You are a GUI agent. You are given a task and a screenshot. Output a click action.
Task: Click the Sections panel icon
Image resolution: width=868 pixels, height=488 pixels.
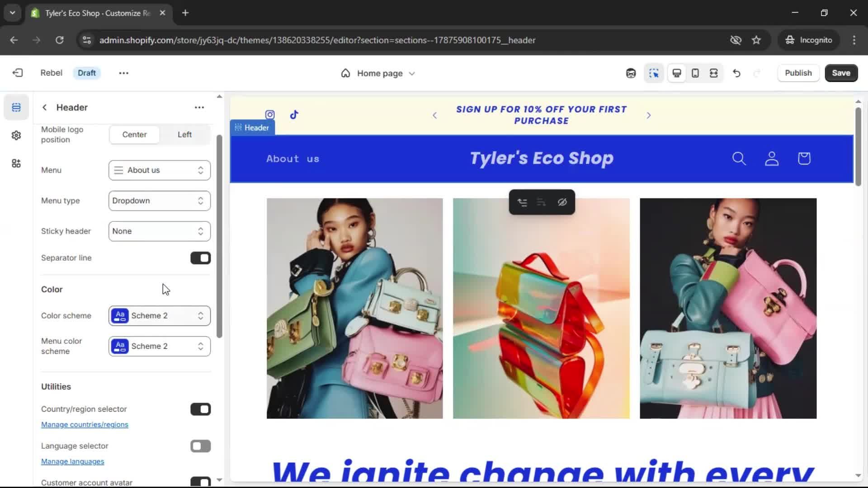(16, 108)
